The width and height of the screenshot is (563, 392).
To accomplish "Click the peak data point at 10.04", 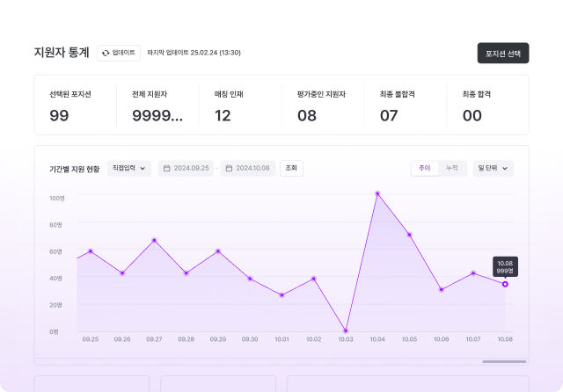I will [377, 193].
